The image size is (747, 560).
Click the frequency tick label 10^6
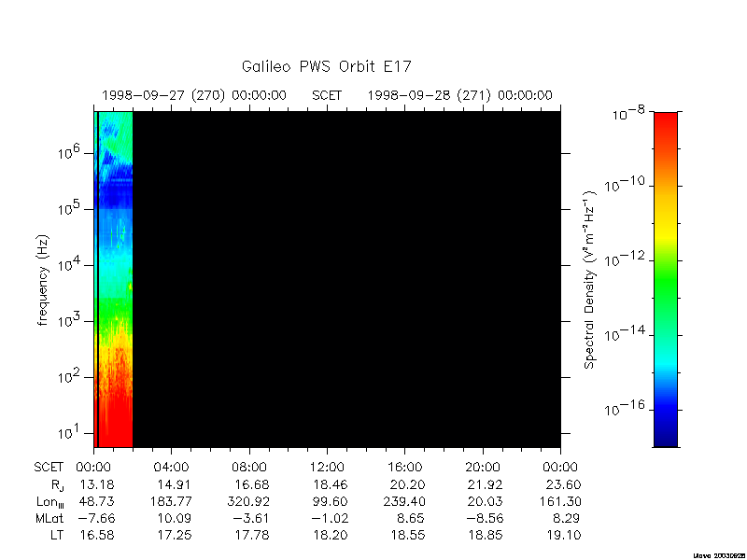[69, 152]
